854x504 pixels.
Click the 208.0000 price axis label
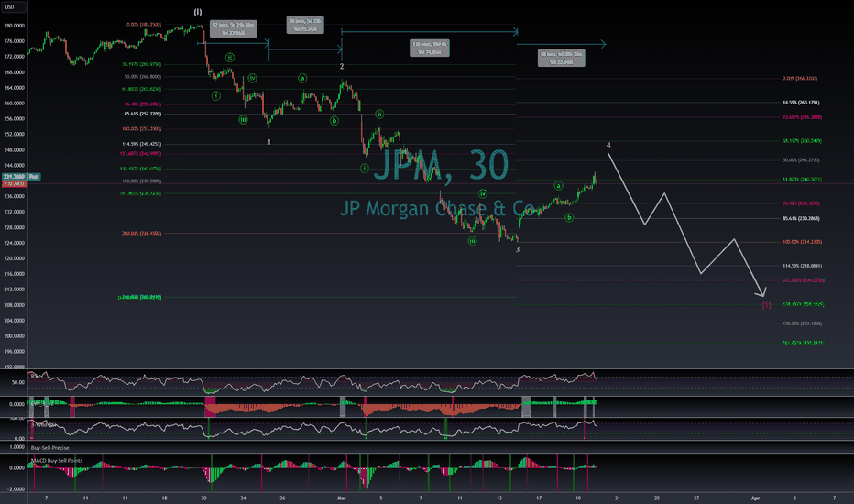coord(14,305)
